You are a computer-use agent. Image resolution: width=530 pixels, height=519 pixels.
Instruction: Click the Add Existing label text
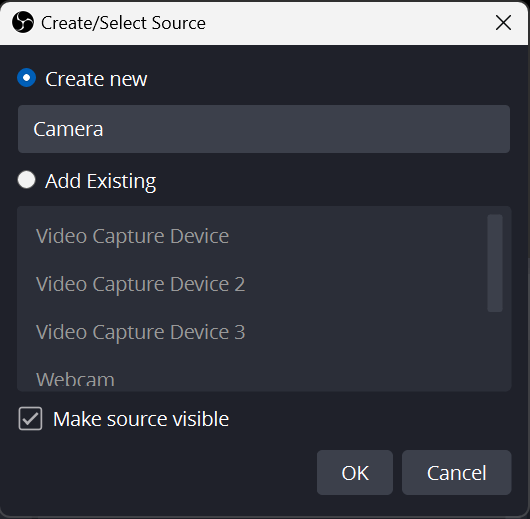(x=101, y=182)
